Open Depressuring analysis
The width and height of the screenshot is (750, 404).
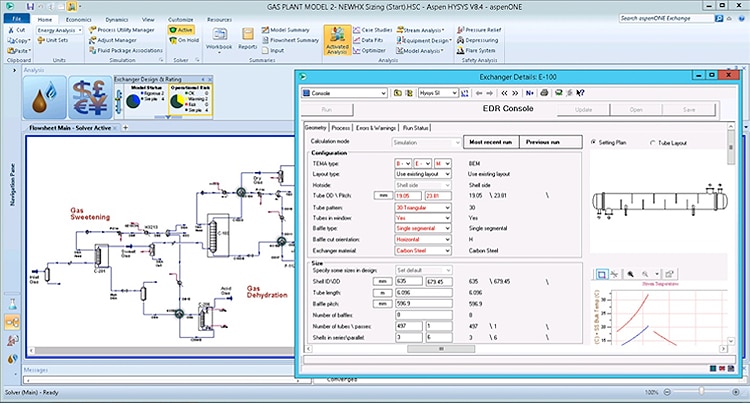click(477, 40)
